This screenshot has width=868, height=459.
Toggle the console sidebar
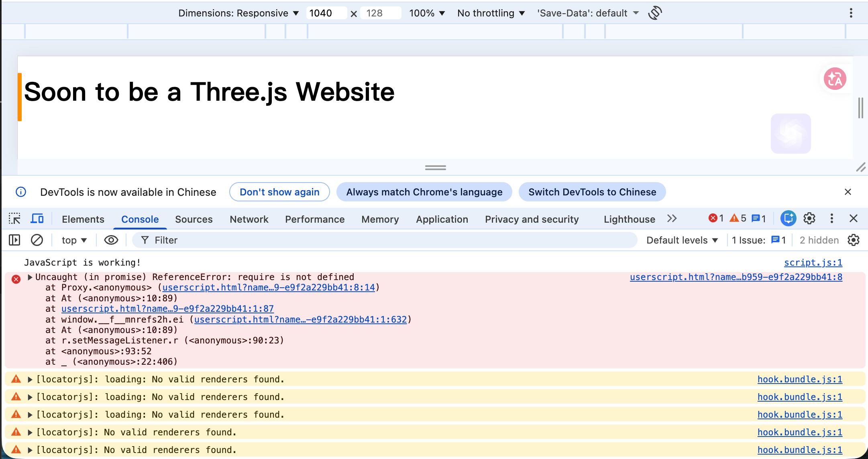[x=14, y=240]
